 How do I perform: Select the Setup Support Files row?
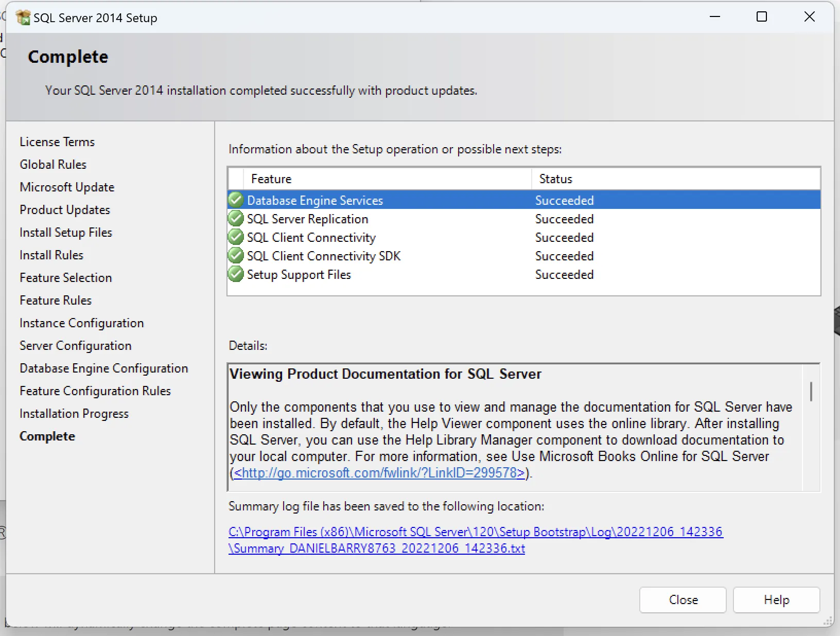point(524,274)
